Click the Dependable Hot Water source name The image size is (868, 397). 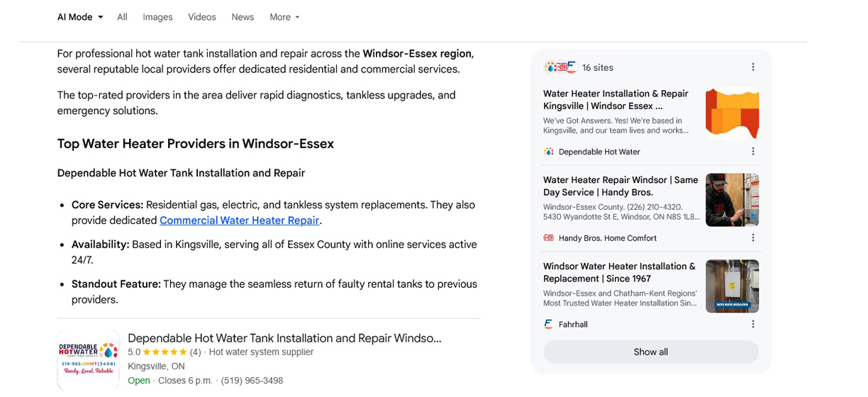599,152
